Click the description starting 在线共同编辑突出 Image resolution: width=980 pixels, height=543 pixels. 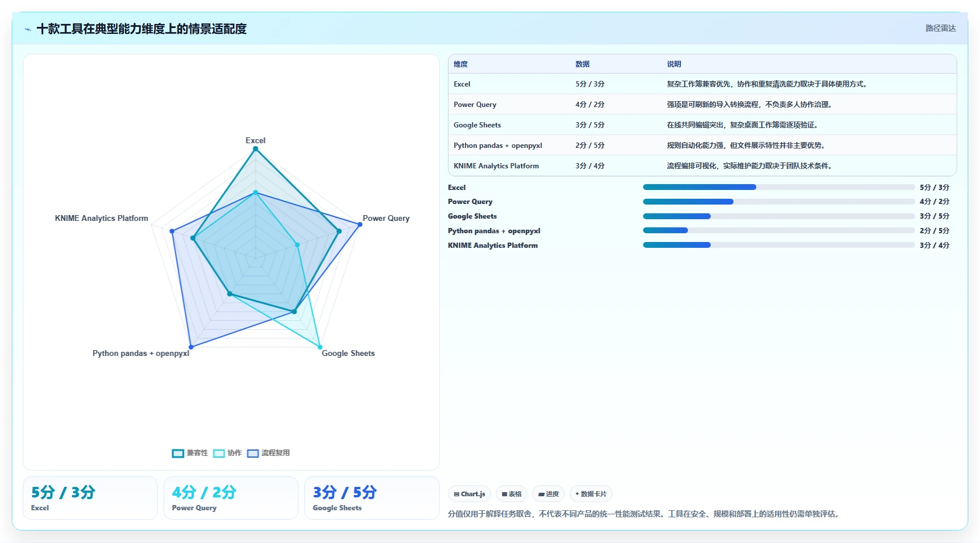click(x=744, y=125)
